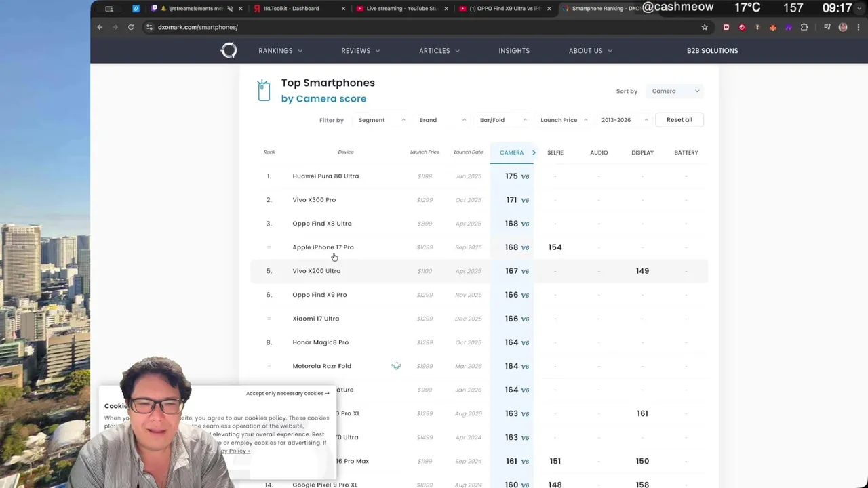Click the 149 display score for Vivo X200 Ultra
This screenshot has width=868, height=488.
(642, 271)
